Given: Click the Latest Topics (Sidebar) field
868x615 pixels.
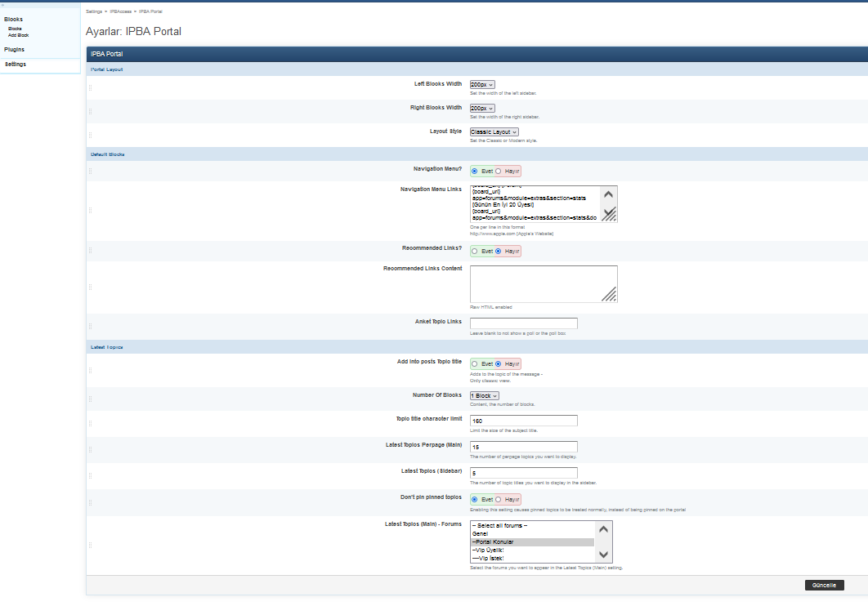Looking at the screenshot, I should (524, 473).
